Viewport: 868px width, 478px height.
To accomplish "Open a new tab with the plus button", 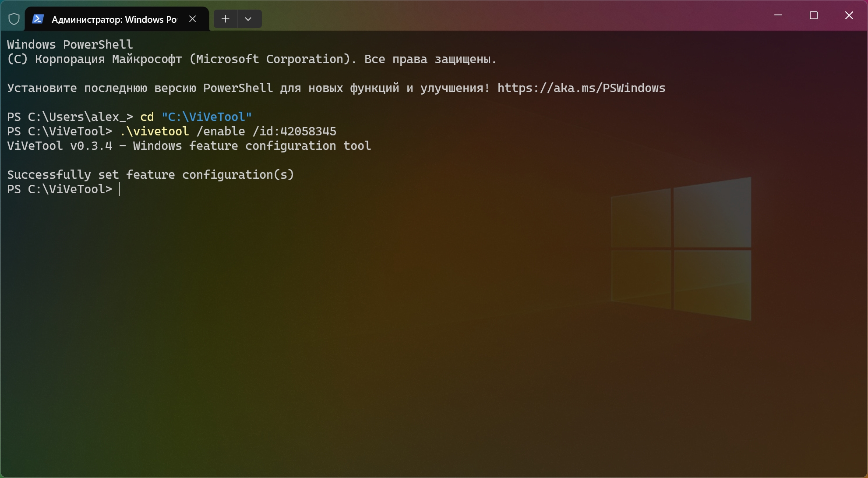I will [226, 19].
